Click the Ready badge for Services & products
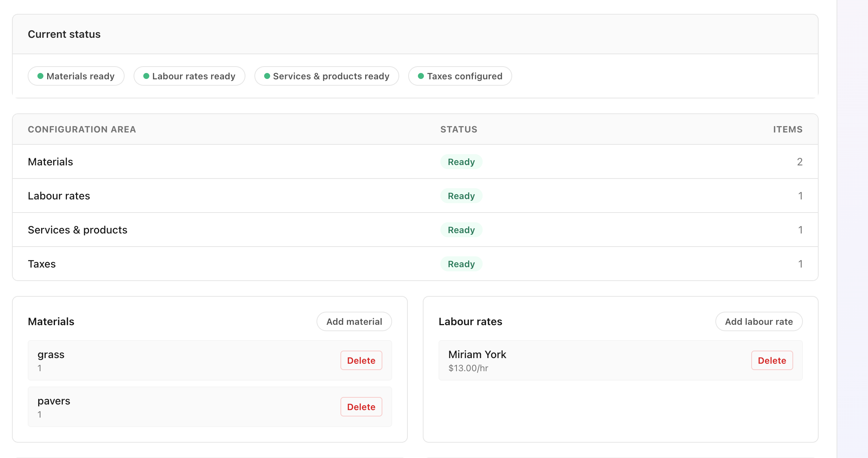The height and width of the screenshot is (458, 868). [461, 230]
